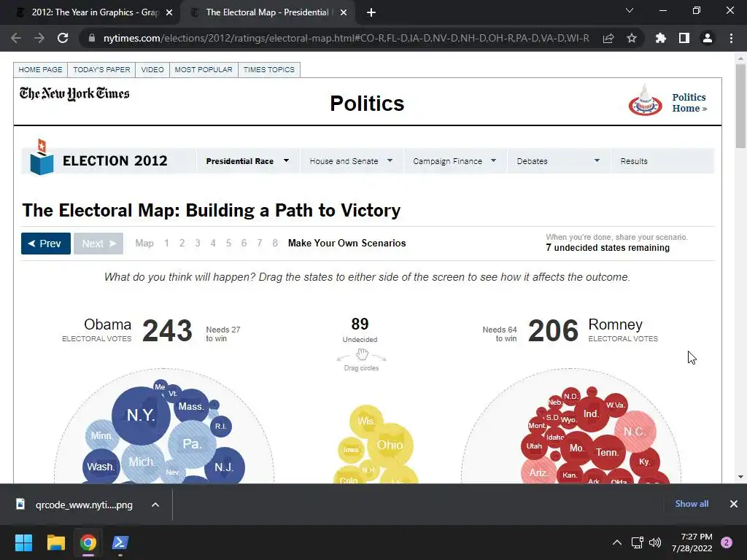The image size is (747, 560).
Task: Click the Ind. red circle
Action: click(x=591, y=414)
